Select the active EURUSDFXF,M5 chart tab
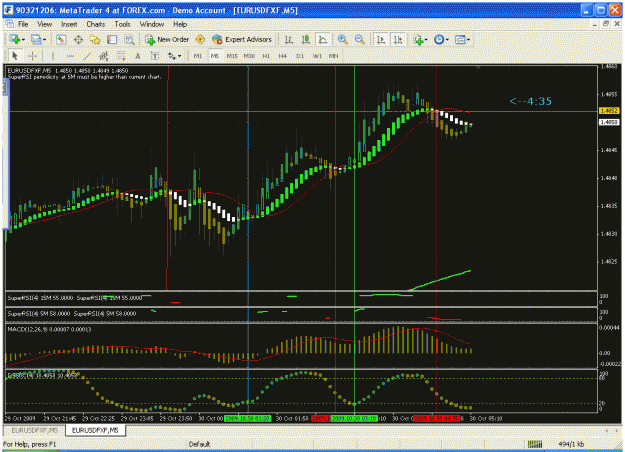The image size is (625, 452). click(x=95, y=430)
